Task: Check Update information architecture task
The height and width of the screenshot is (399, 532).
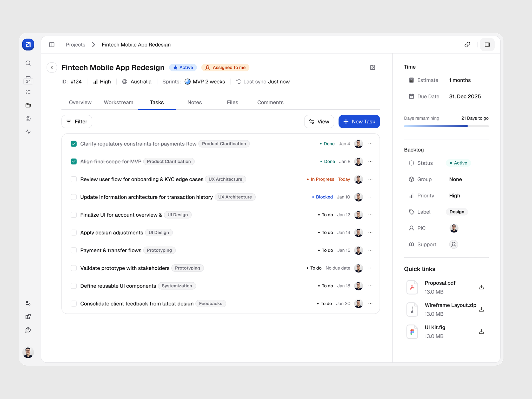Action: click(x=74, y=197)
